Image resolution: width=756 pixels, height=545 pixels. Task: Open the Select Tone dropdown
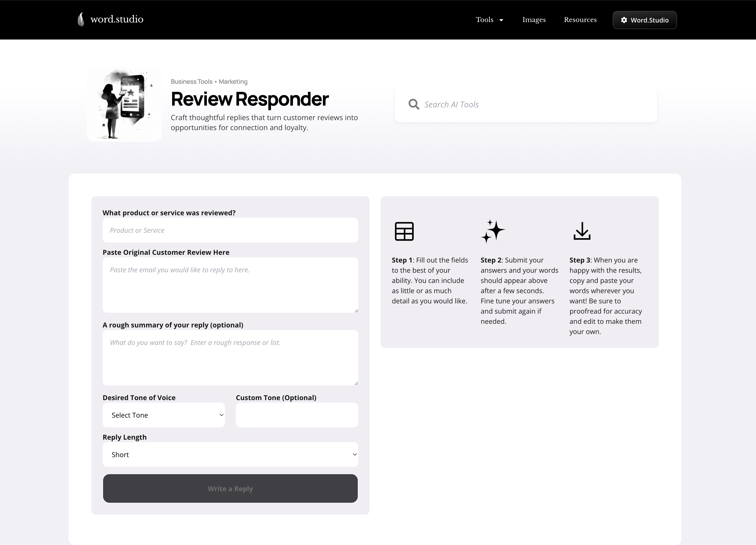click(164, 415)
